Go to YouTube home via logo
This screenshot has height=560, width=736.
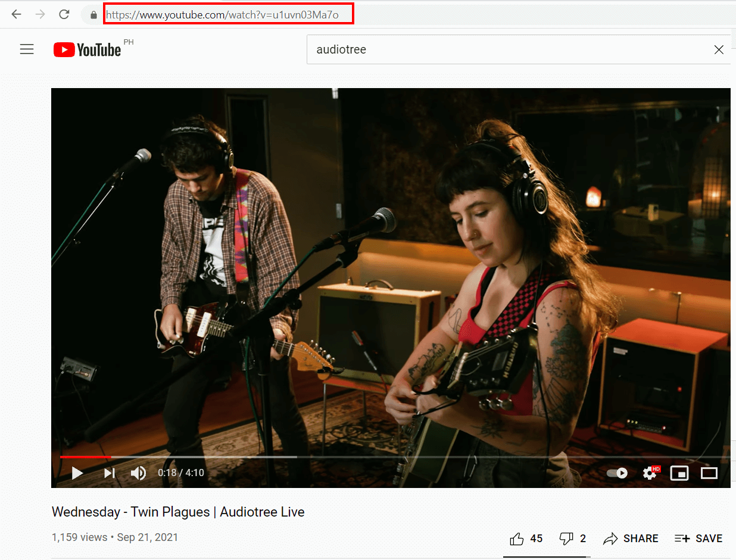pyautogui.click(x=88, y=49)
